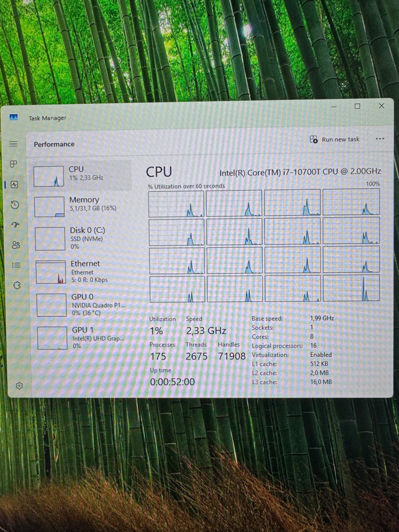Open the hamburger navigation menu

click(x=13, y=144)
